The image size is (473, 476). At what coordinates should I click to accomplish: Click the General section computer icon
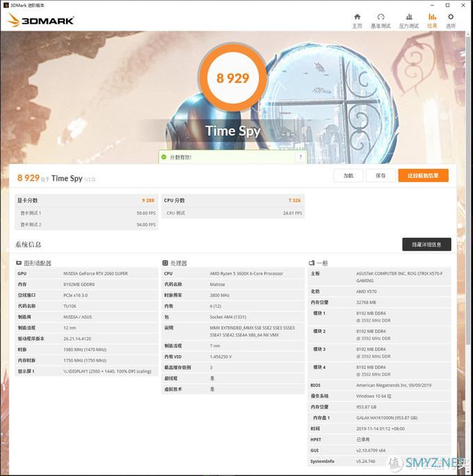(312, 263)
